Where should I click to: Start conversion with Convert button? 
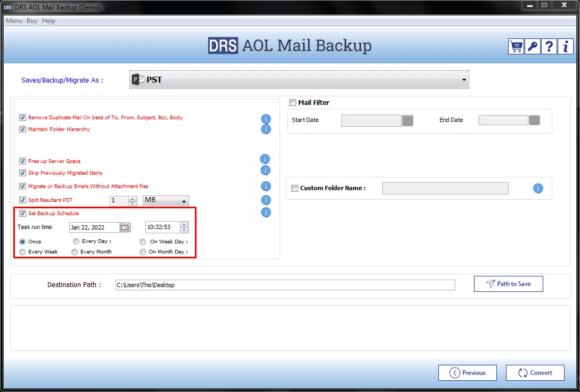(x=535, y=373)
